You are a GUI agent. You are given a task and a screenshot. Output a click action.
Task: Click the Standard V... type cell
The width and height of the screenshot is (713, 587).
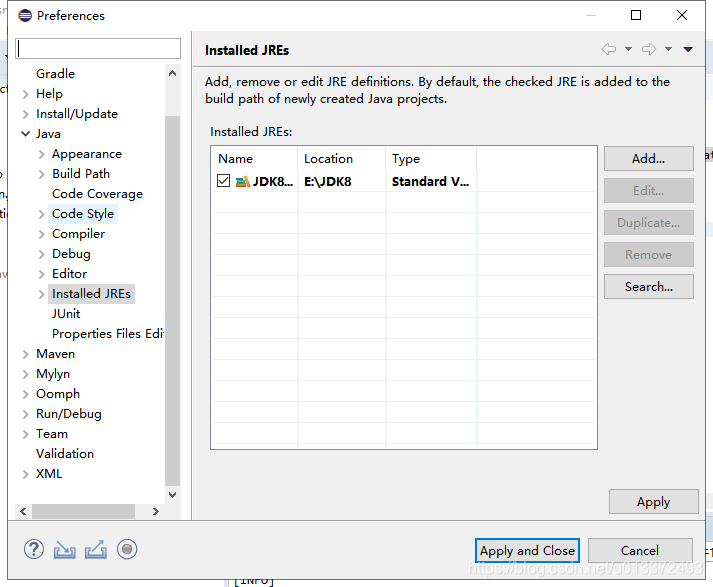tap(430, 181)
